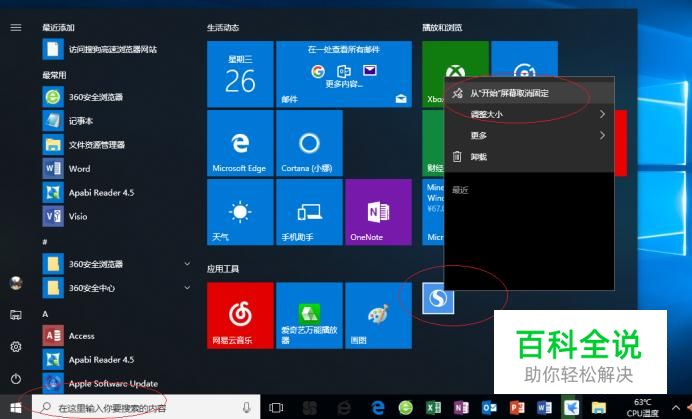Open the 网易云音乐 tile

click(240, 316)
